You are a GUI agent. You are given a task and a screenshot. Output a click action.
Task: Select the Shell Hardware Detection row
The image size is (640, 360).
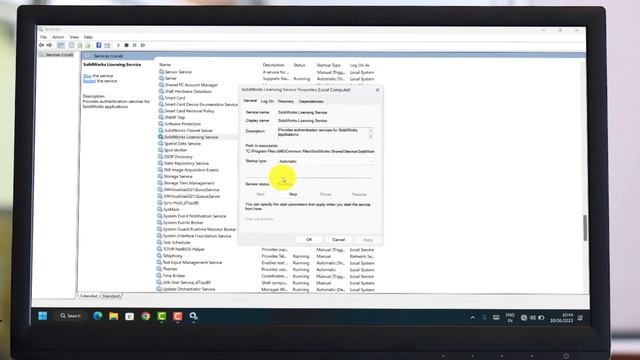[x=188, y=91]
